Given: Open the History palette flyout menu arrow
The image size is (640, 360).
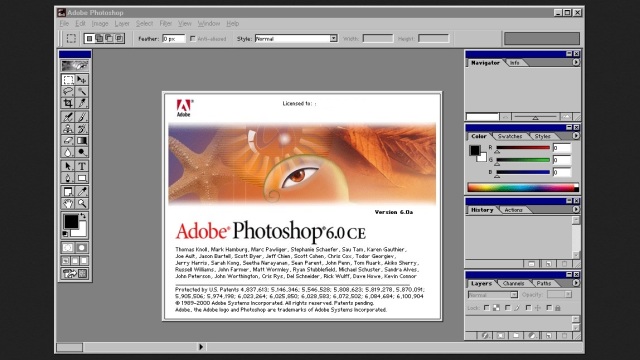Looking at the screenshot, I should point(576,209).
